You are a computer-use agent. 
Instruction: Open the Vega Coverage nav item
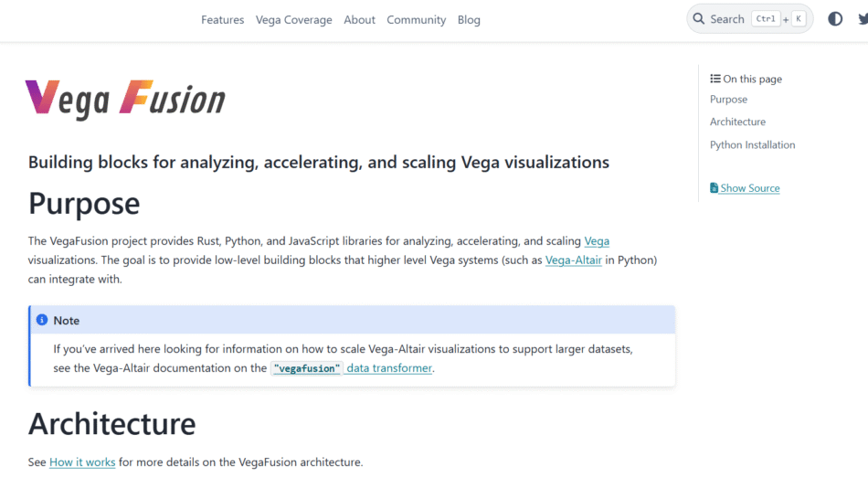coord(294,20)
